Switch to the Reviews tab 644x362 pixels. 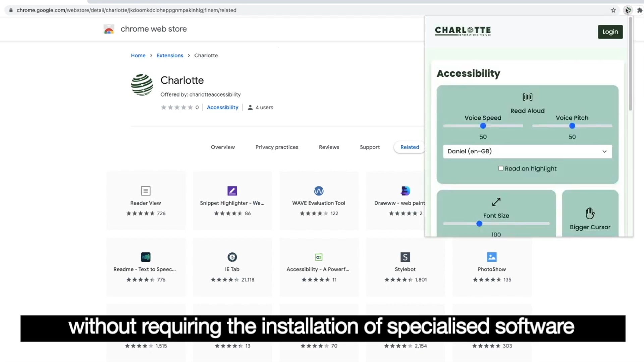[329, 147]
